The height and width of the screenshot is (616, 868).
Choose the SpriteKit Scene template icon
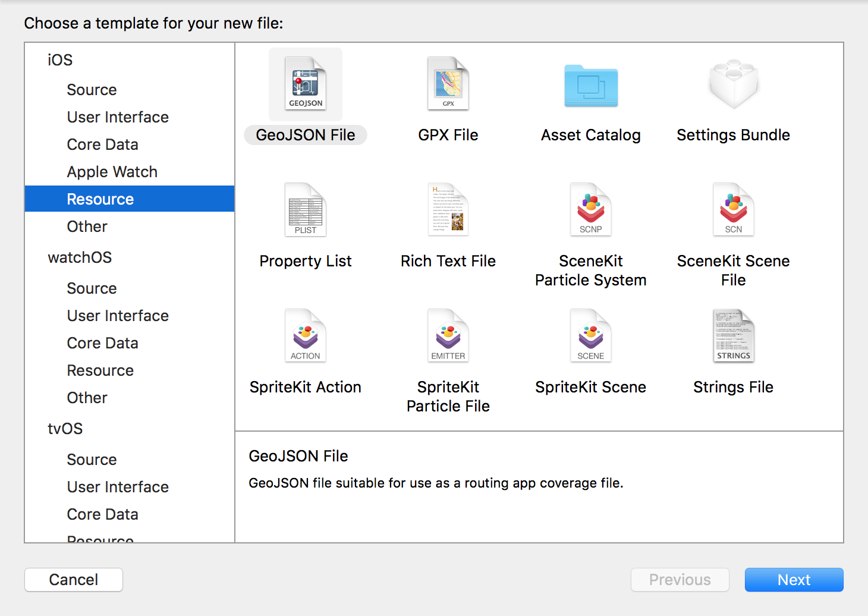[591, 336]
